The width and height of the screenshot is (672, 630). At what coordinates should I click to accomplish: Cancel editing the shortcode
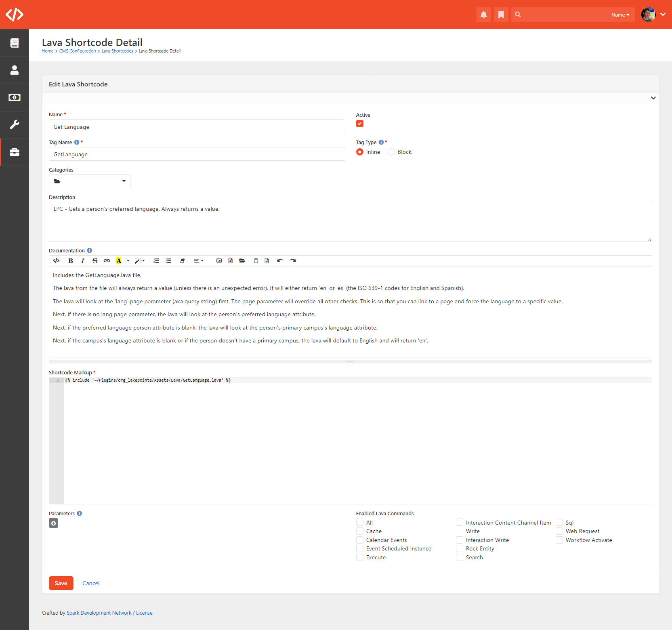coord(91,583)
